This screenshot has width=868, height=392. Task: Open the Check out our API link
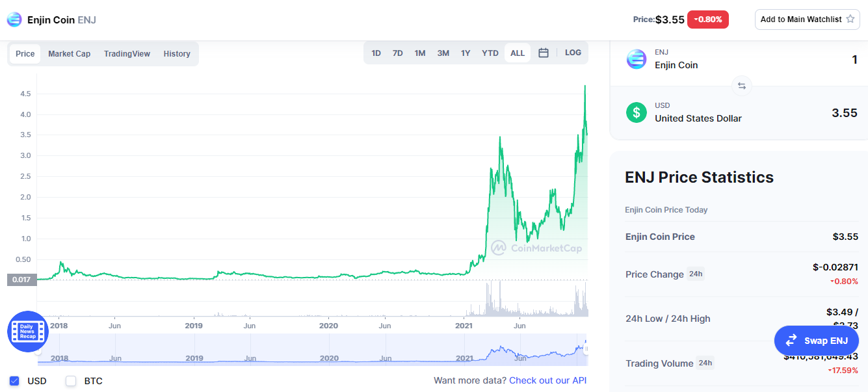click(x=548, y=380)
